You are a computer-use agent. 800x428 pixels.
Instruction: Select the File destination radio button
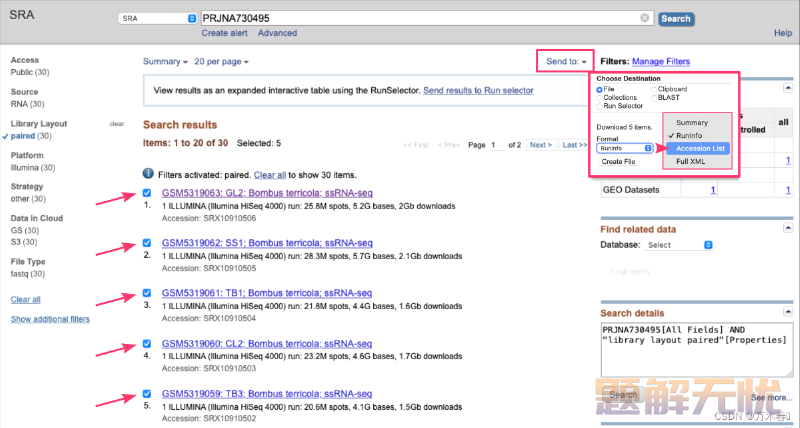click(599, 90)
